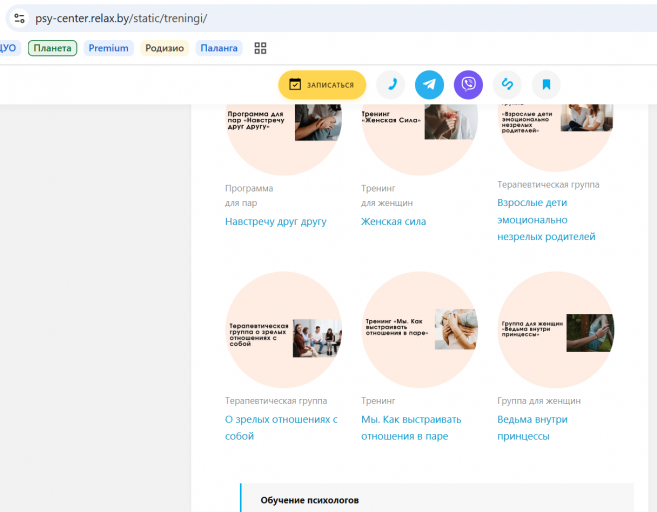Open the partially visible ЦУО bookmark

click(8, 48)
